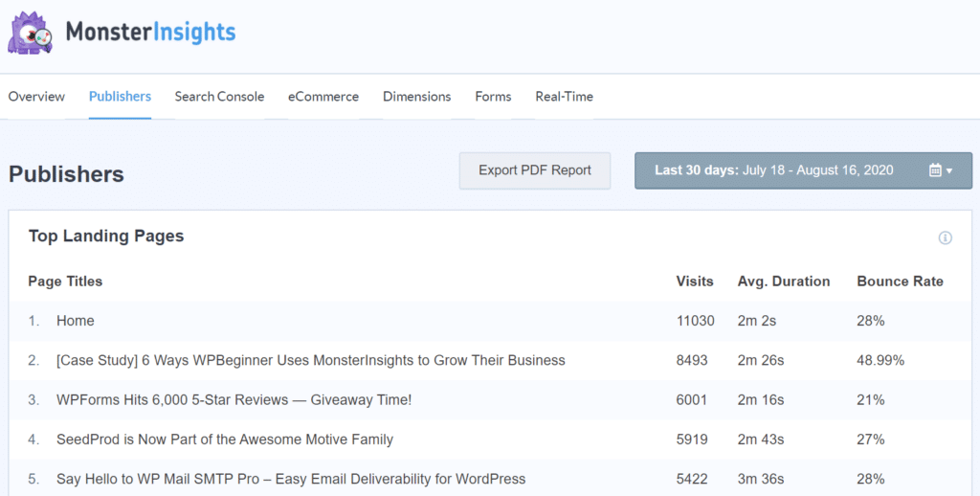Click the 8493 visits value
This screenshot has height=496, width=980.
tap(692, 360)
